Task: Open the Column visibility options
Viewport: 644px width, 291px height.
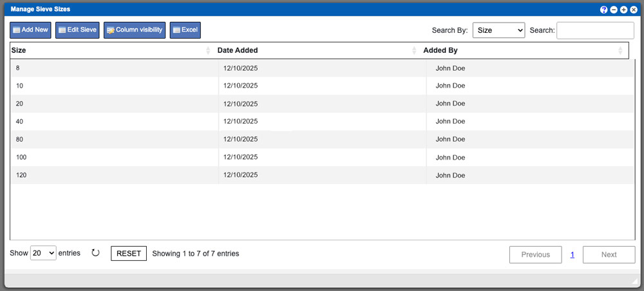Action: (135, 30)
